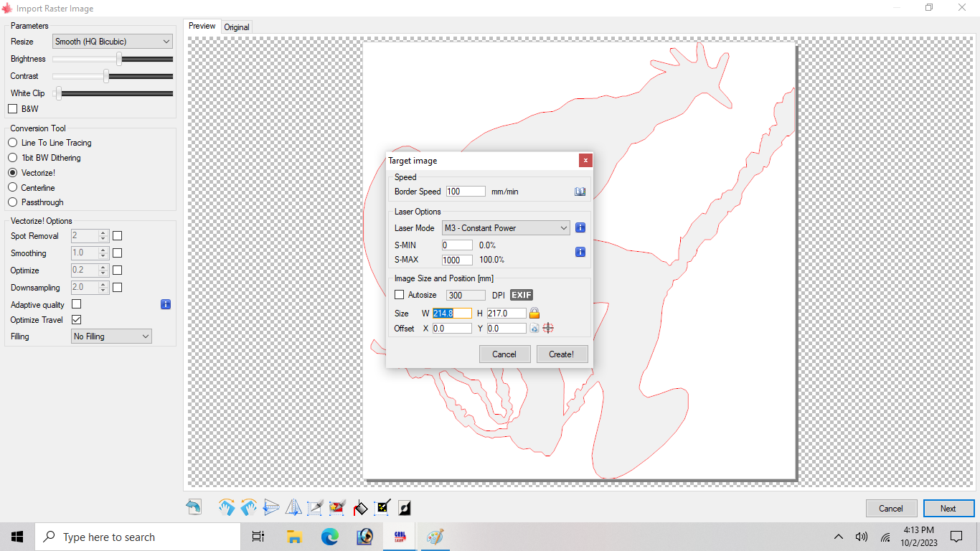Rotate the image counter-clockwise
This screenshot has width=980, height=551.
[x=249, y=508]
